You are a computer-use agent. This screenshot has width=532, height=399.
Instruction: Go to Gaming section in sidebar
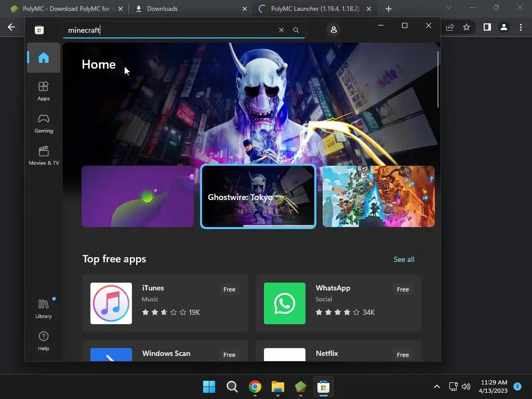point(44,124)
